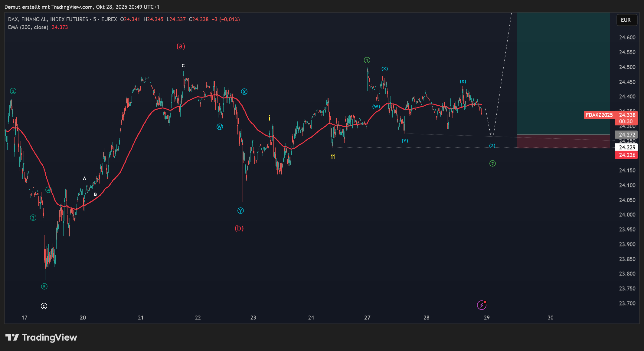The height and width of the screenshot is (351, 644).
Task: Click the cyan circled X wave marker
Action: 244,92
